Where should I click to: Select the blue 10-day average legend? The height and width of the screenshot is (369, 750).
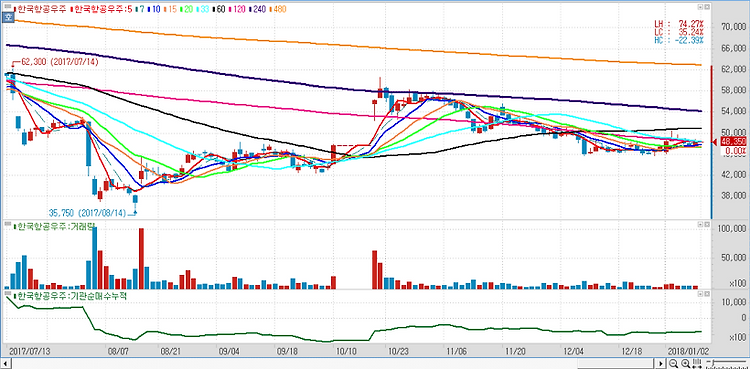coord(154,9)
